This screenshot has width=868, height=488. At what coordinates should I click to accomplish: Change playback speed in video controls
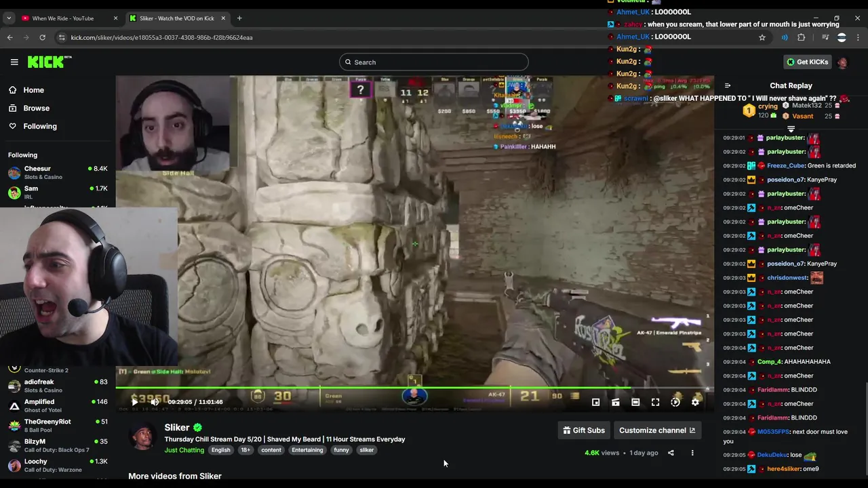tap(675, 402)
